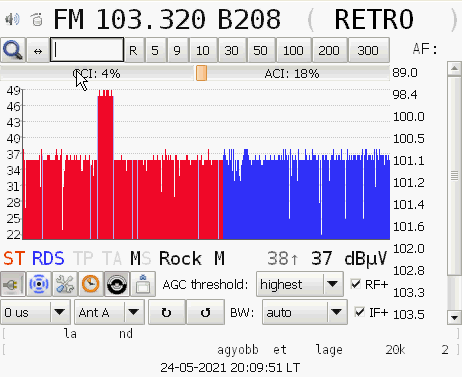
Task: Click the orange handle between CCI and ACI
Action: (x=201, y=73)
